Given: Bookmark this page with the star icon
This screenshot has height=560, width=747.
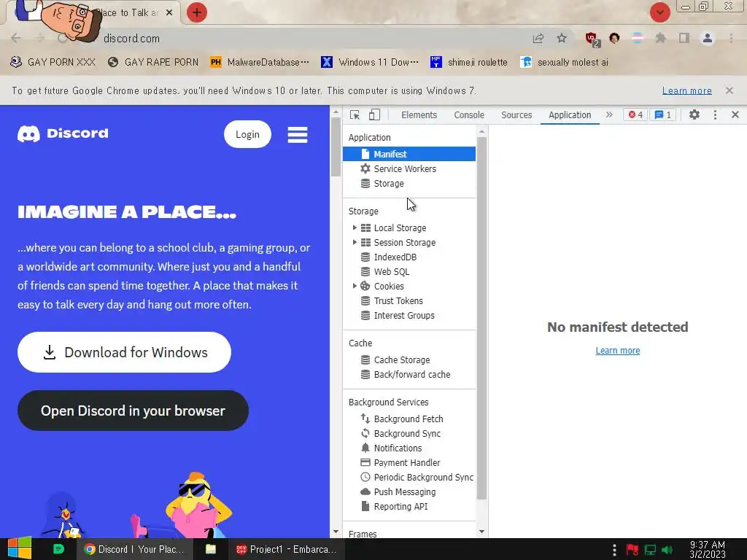Looking at the screenshot, I should 562,38.
